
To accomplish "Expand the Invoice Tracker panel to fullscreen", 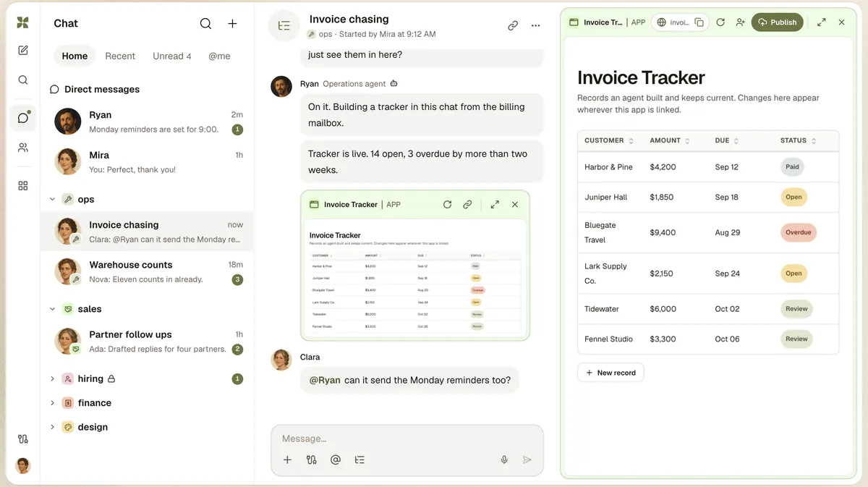I will click(822, 22).
